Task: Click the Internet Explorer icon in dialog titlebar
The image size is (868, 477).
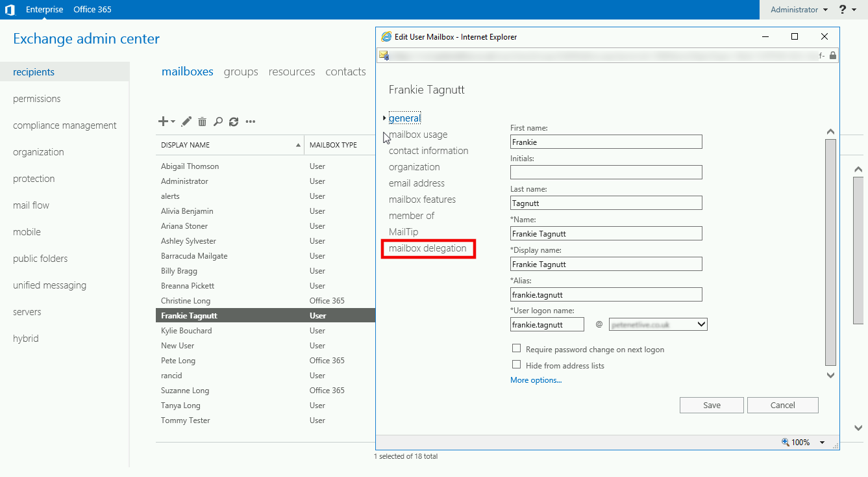Action: (387, 36)
